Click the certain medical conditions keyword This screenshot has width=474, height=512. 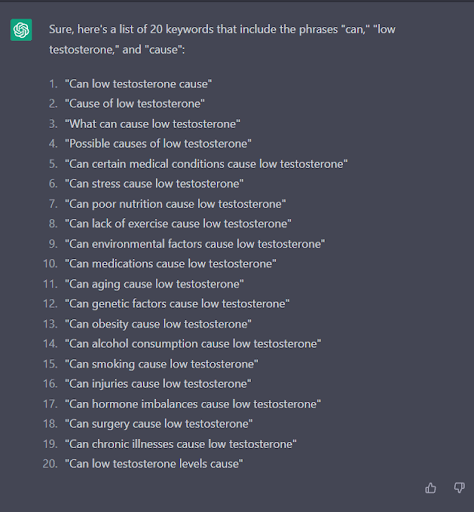pyautogui.click(x=206, y=164)
